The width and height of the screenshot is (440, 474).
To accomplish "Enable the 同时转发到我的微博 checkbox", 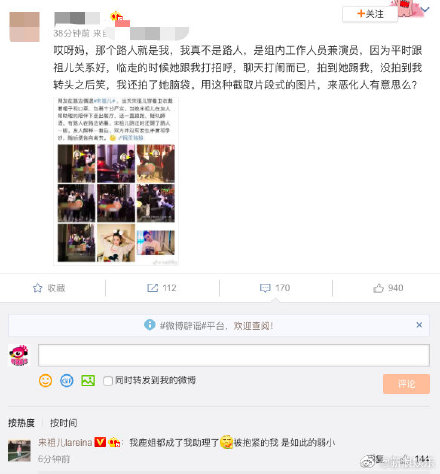I will click(108, 381).
